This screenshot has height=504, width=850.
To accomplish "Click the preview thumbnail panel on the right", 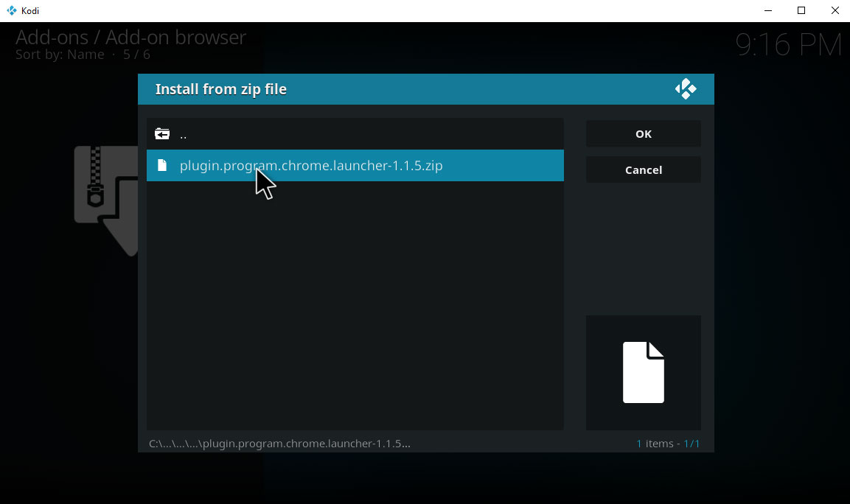I will [x=643, y=372].
